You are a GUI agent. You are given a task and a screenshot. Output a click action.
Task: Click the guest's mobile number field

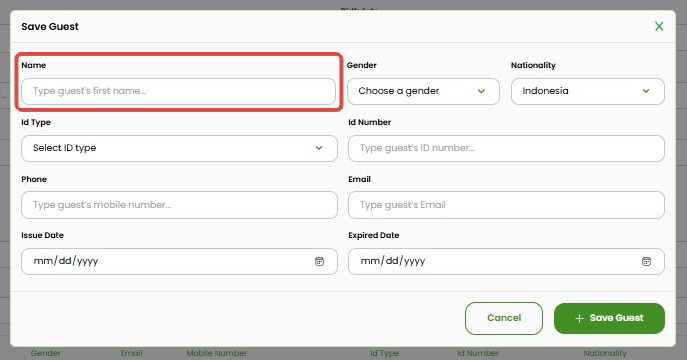[x=179, y=205]
